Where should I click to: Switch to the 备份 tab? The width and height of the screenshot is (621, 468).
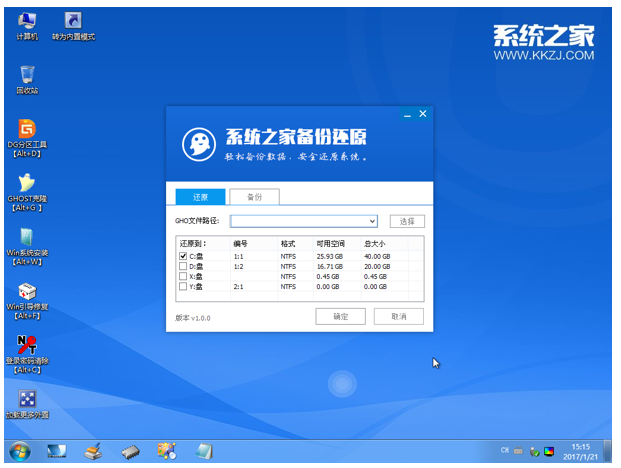coord(255,197)
